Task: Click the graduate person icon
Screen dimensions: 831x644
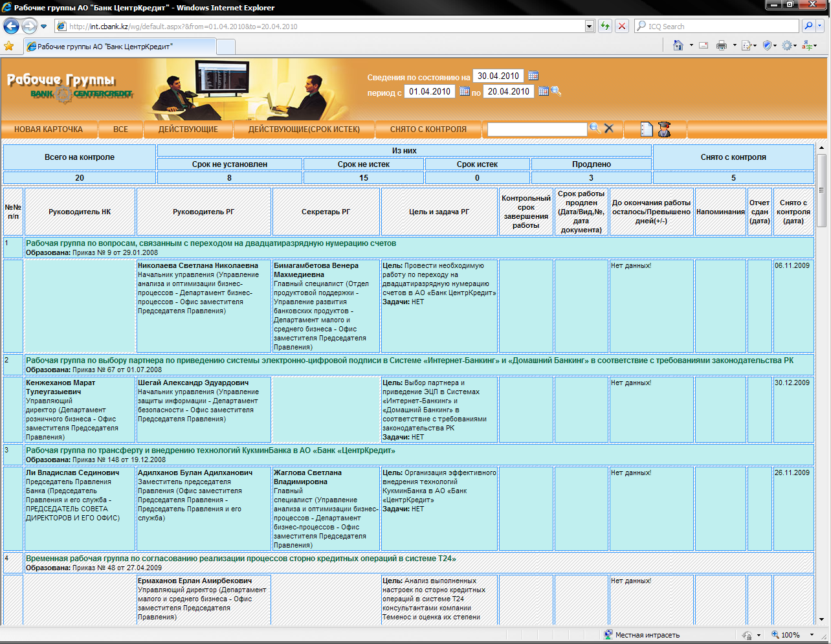Action: pos(664,129)
